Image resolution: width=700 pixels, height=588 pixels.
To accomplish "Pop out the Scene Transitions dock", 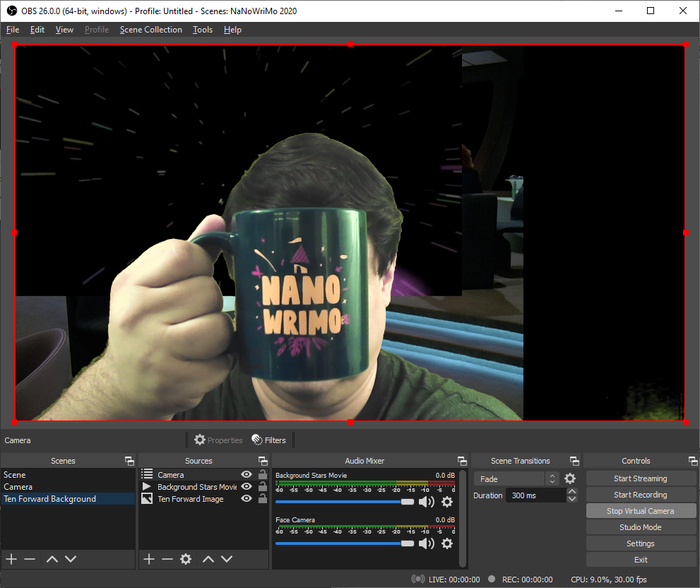I will tap(574, 461).
